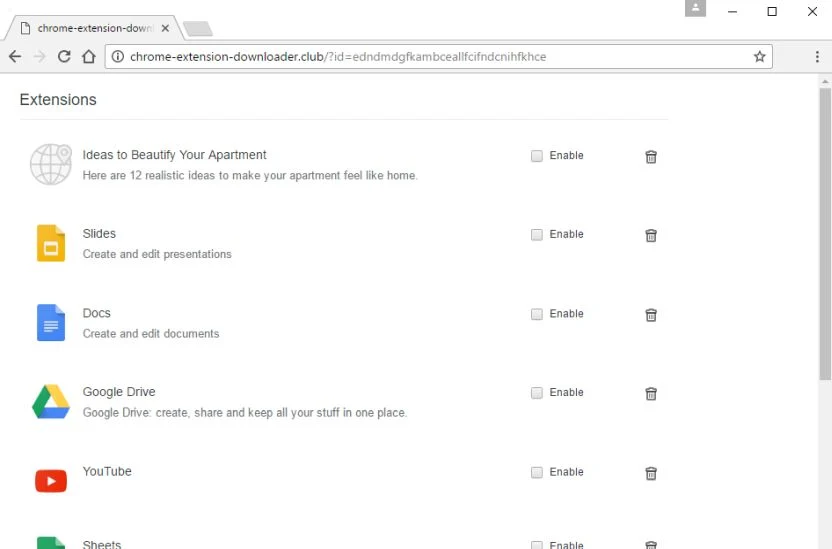This screenshot has height=549, width=832.
Task: Click 'Here are 12 realistic ideas' description
Action: pyautogui.click(x=250, y=175)
